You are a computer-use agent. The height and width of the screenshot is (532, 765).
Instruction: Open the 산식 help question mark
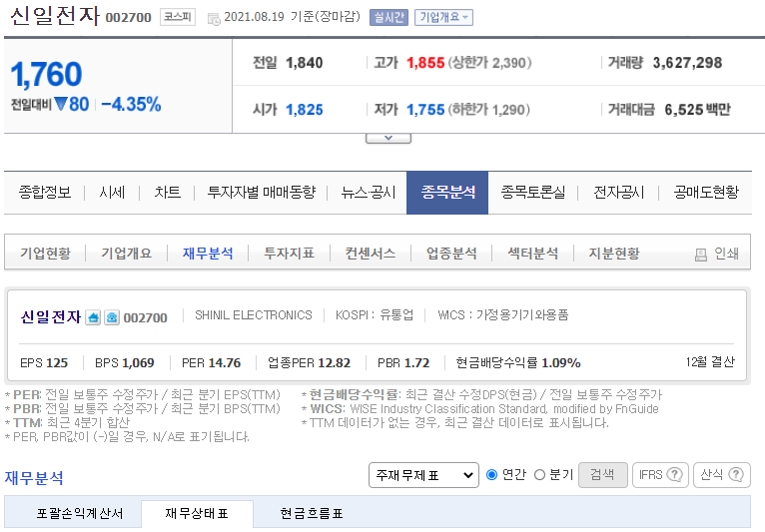[x=736, y=474]
